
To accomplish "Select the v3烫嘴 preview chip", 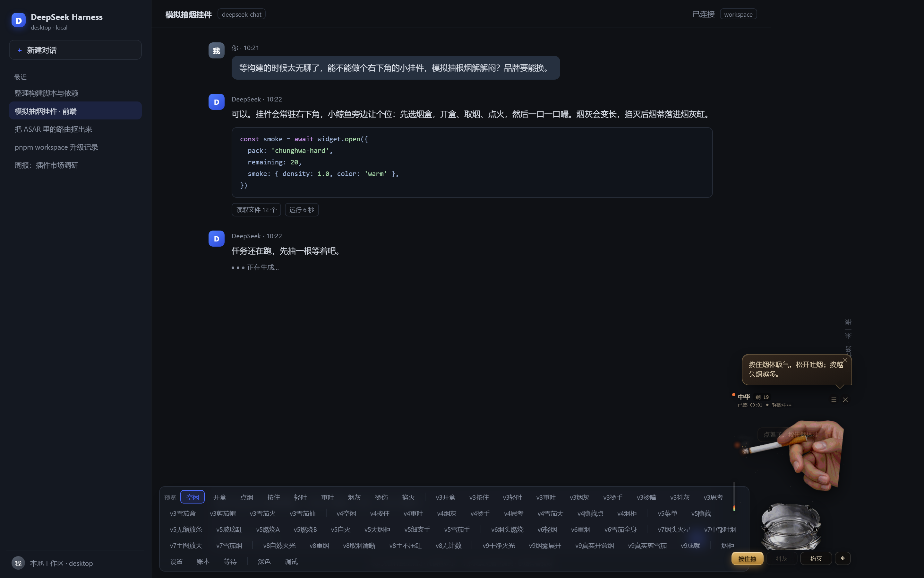I will tap(646, 497).
